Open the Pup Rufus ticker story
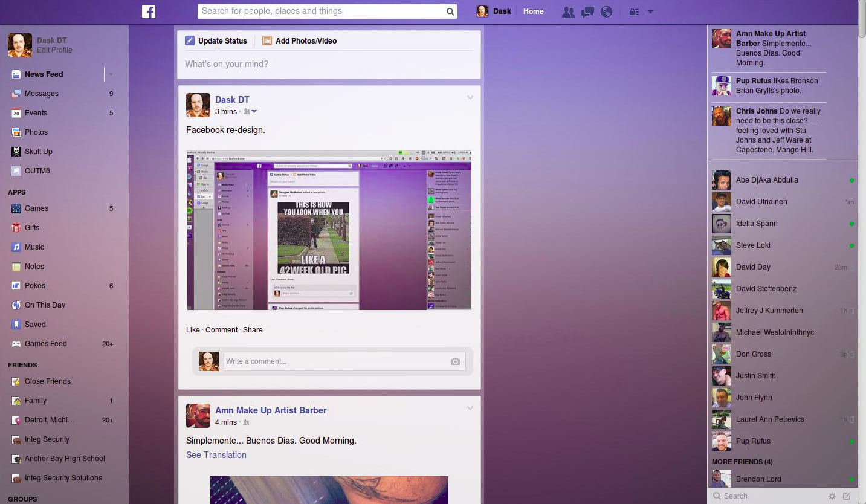 click(769, 86)
